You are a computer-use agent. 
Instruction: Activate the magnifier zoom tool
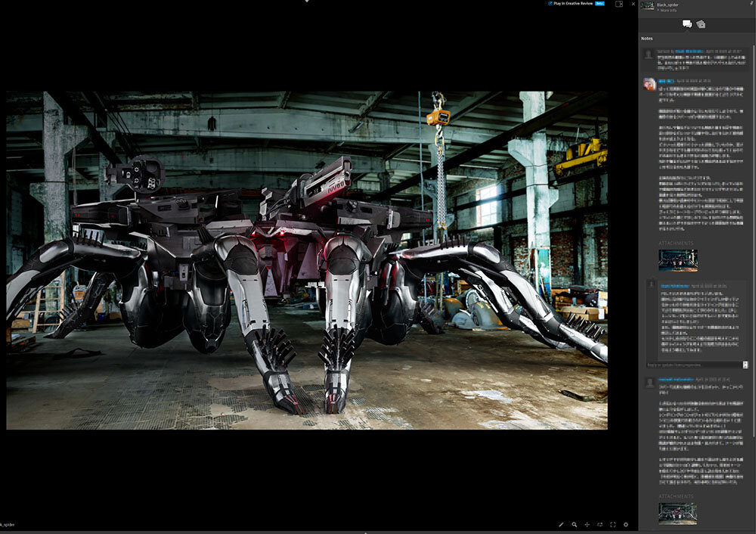574,524
